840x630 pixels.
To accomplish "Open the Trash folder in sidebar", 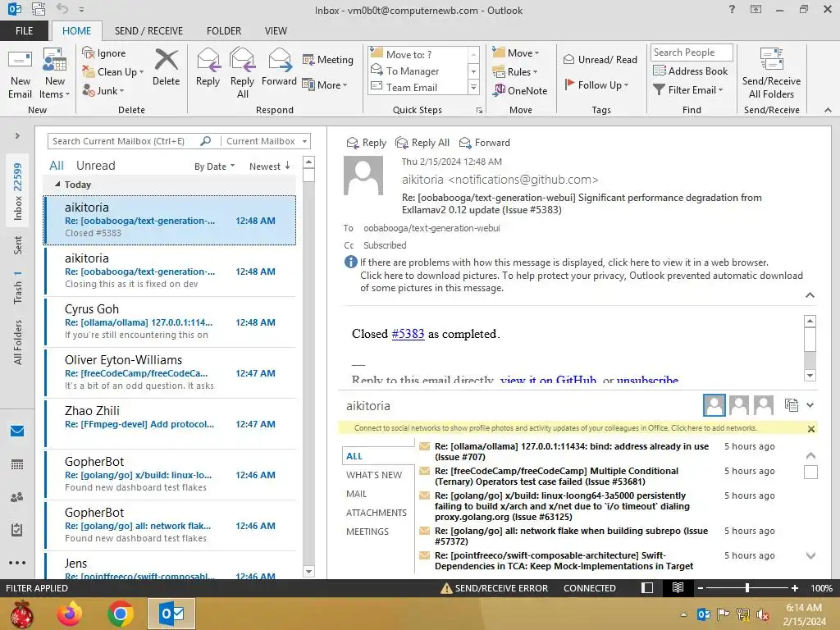I will [x=18, y=287].
